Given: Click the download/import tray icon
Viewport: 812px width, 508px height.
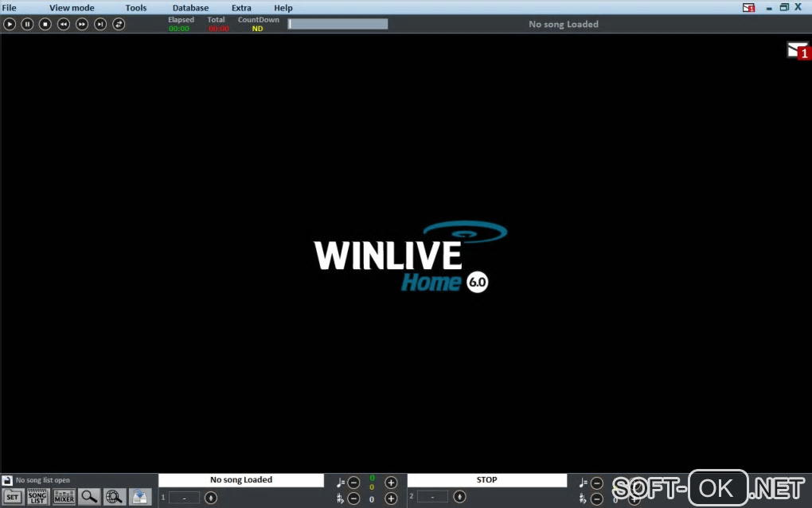Looking at the screenshot, I should 140,497.
